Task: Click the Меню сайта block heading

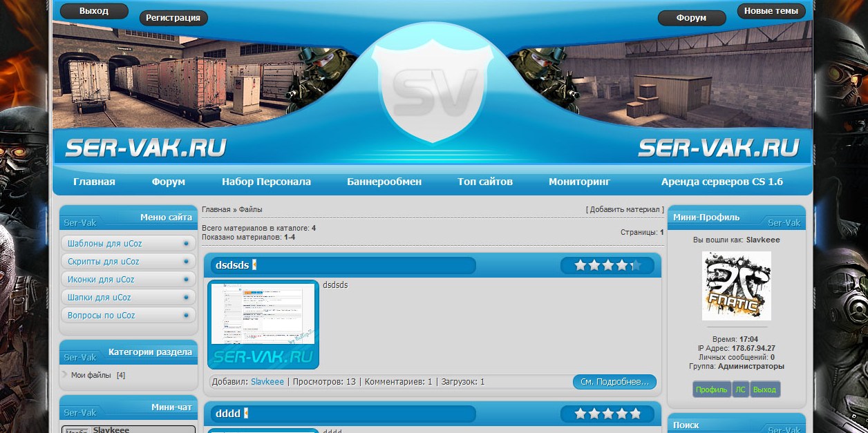Action: (166, 217)
